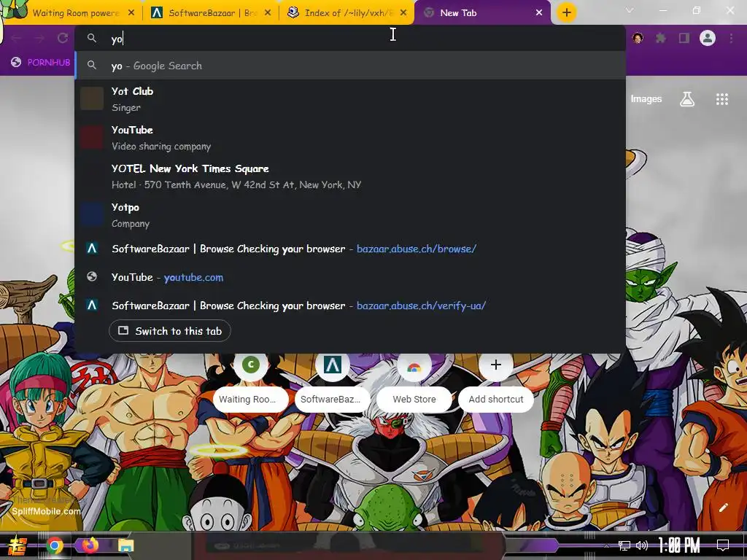Launch Firefox from the taskbar

pyautogui.click(x=90, y=545)
